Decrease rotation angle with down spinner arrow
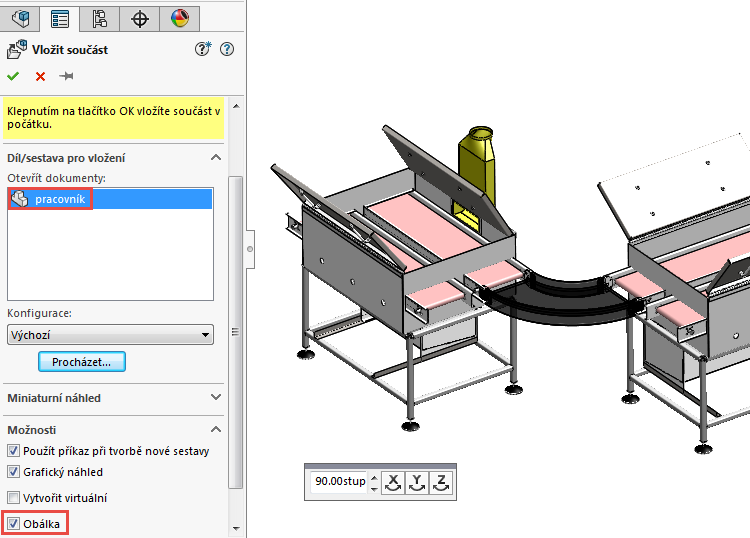Viewport: 750px width, 538px height. (x=374, y=487)
